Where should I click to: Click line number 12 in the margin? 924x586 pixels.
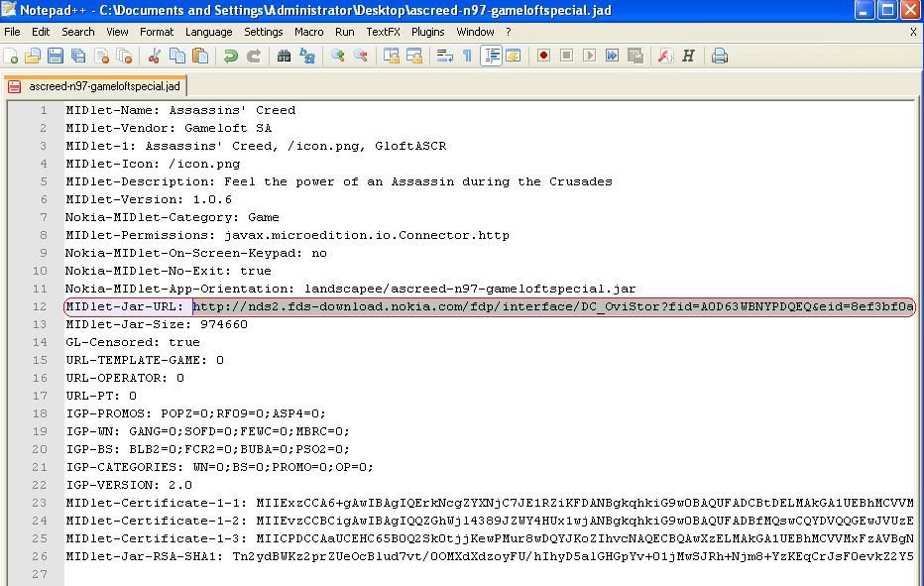click(x=40, y=306)
